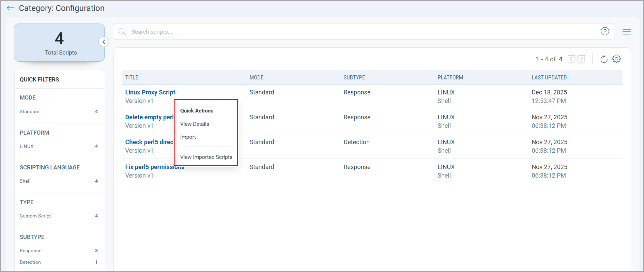Filter by Detection subtype
The image size is (644, 272).
pos(30,262)
